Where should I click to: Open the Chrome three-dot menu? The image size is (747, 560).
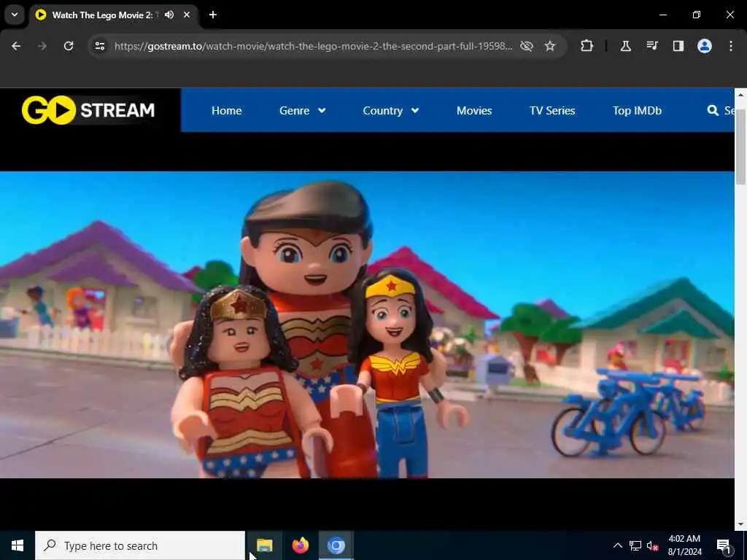pos(731,46)
